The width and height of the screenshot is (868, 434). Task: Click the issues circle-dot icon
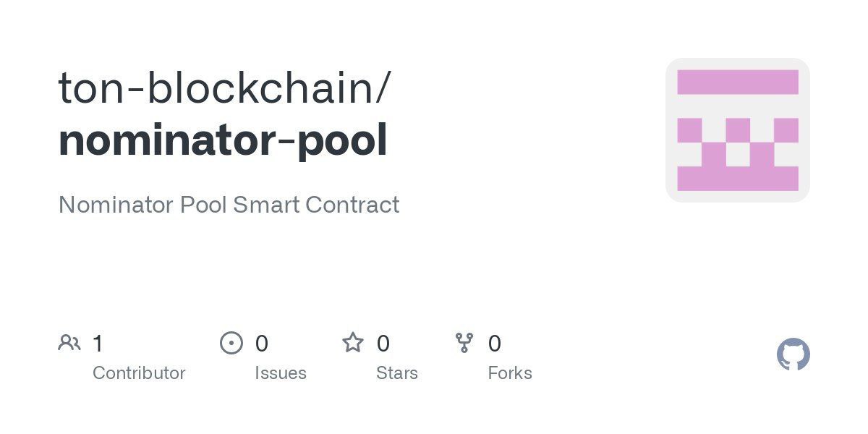(231, 343)
